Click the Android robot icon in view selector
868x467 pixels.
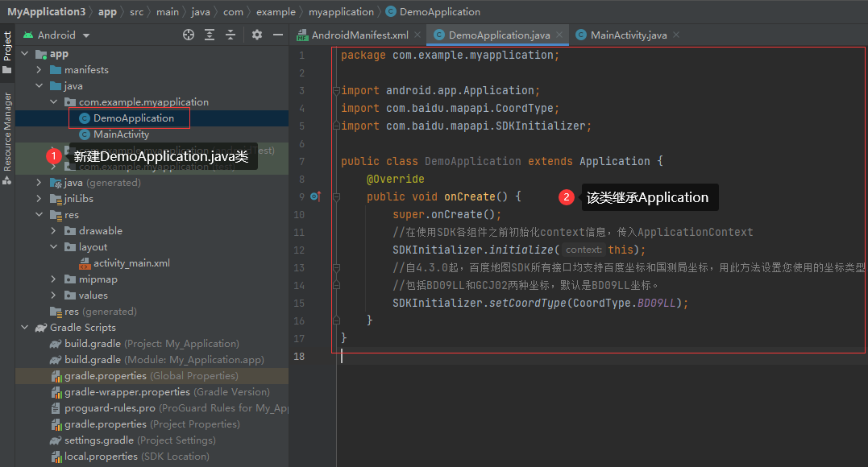point(27,35)
